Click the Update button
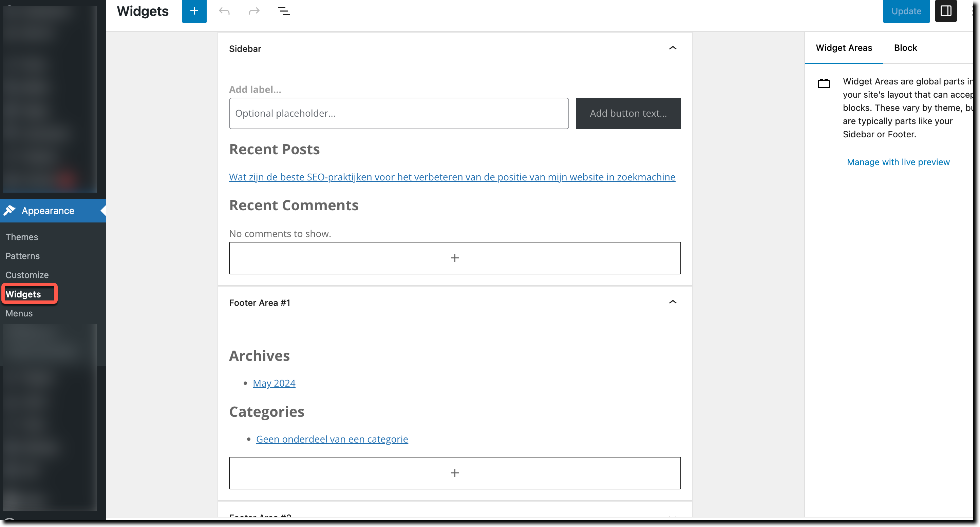 (906, 11)
